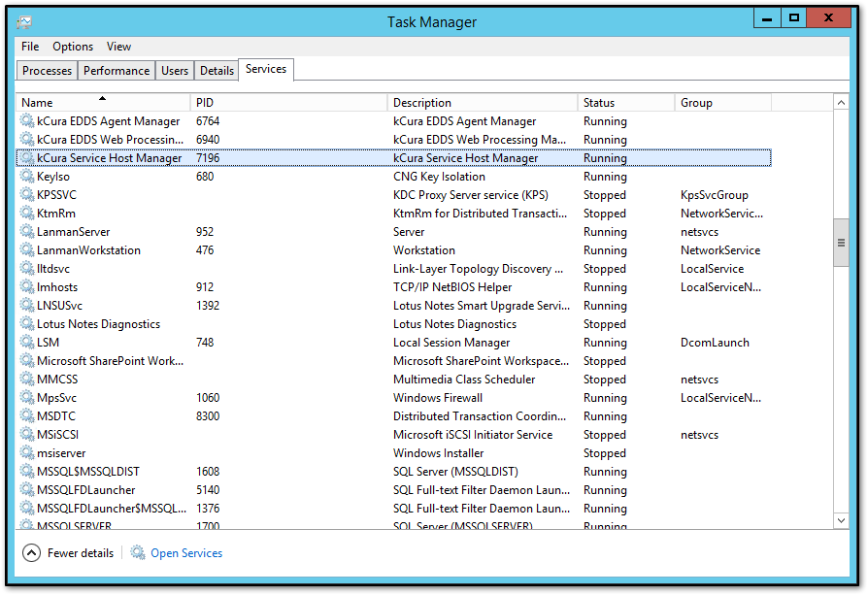
Task: Click the gear icon beside kCura EDDS Web Processin...
Action: click(x=26, y=139)
